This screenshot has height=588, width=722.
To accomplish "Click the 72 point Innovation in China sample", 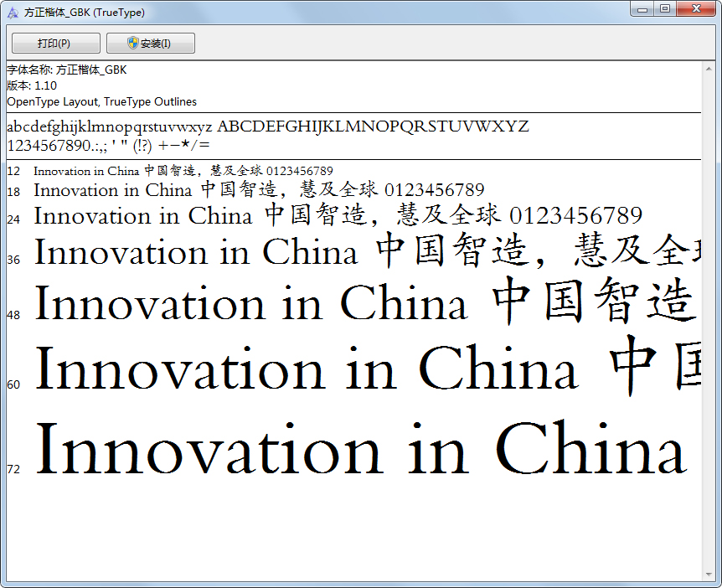I will (x=360, y=450).
